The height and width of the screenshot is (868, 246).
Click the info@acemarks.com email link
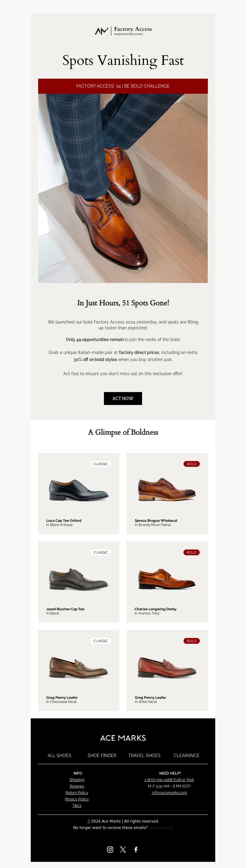[169, 792]
